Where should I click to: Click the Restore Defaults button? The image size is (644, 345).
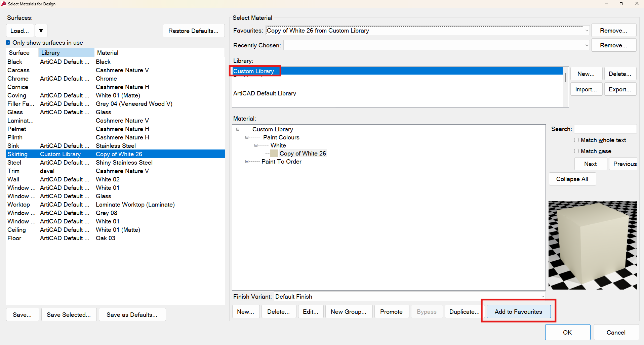(193, 31)
